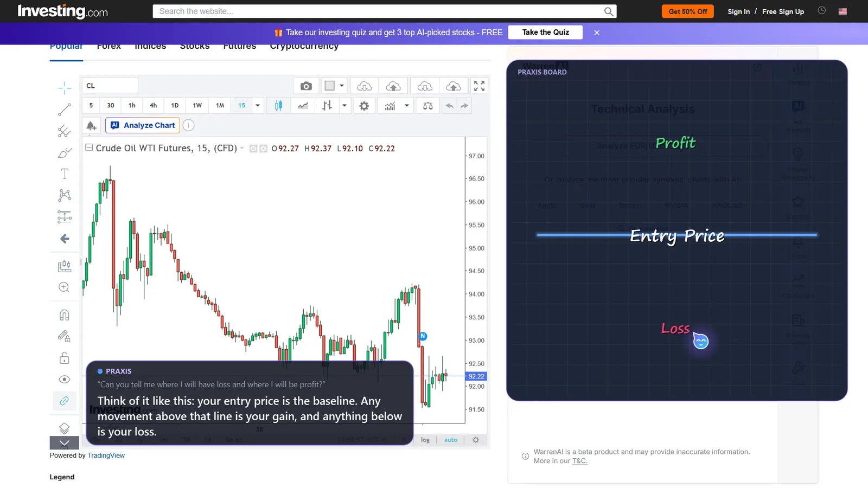Toggle the auto scale button
The height and width of the screenshot is (488, 868).
click(451, 440)
